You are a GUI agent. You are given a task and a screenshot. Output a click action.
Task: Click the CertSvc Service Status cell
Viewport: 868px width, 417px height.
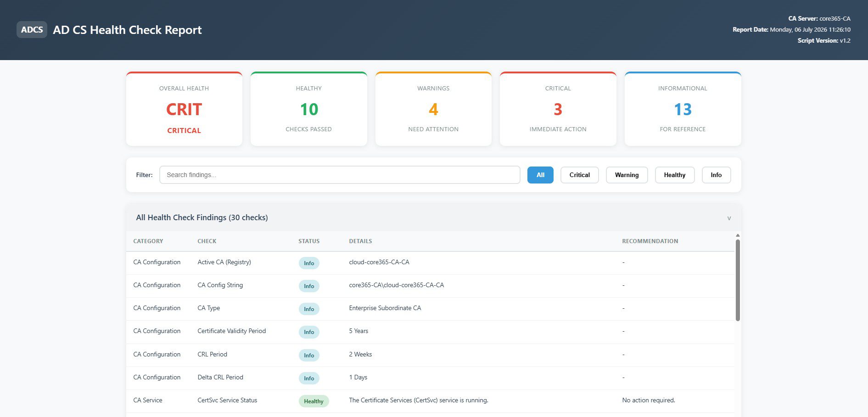(x=227, y=400)
